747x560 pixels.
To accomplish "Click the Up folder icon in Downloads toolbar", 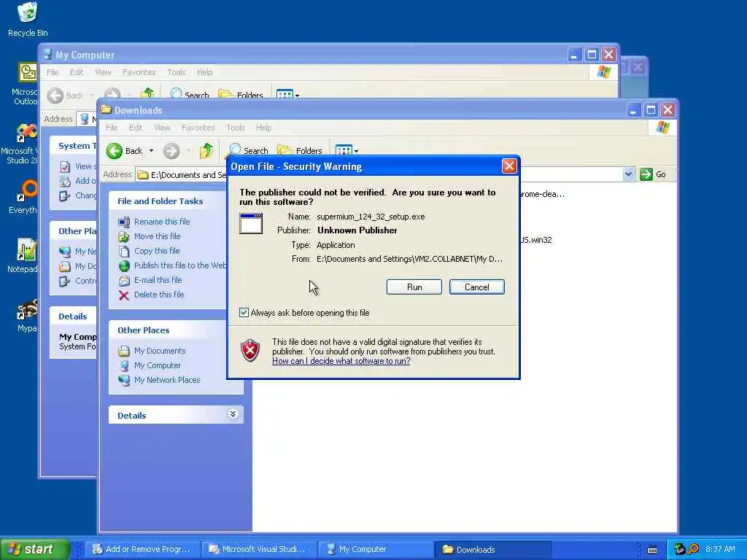I will click(206, 150).
